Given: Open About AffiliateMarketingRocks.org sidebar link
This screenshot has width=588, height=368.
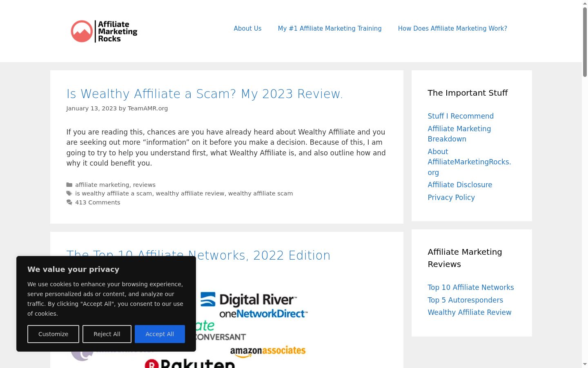Looking at the screenshot, I should pos(469,162).
